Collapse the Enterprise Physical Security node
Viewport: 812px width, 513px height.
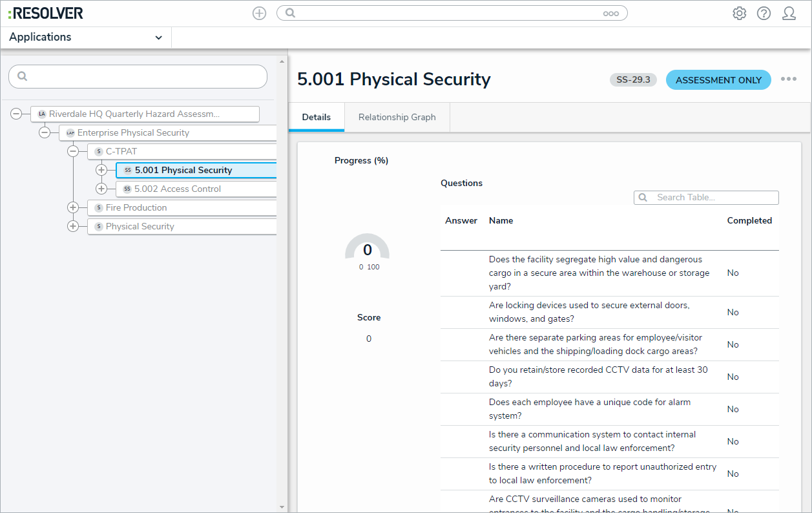(45, 132)
